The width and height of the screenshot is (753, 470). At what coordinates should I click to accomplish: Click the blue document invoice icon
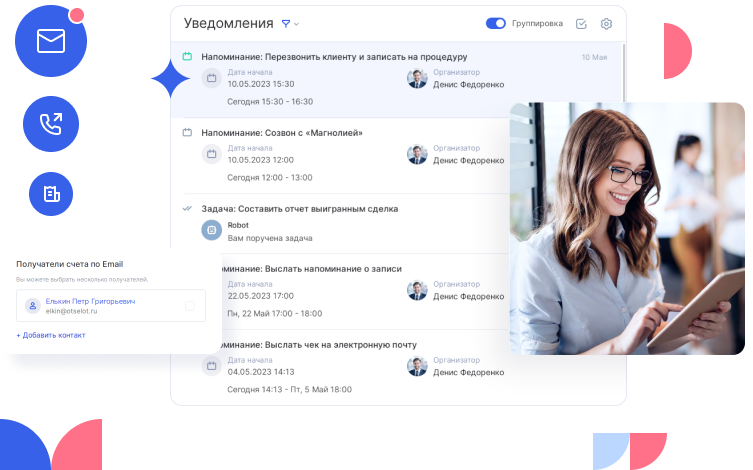(x=50, y=193)
